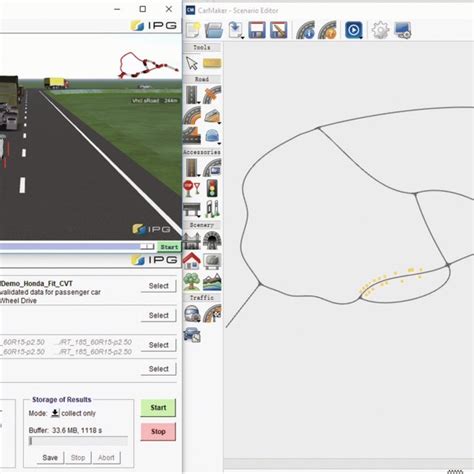Image resolution: width=474 pixels, height=474 pixels.
Task: Click the green Start button in Storage panel
Action: [x=158, y=408]
